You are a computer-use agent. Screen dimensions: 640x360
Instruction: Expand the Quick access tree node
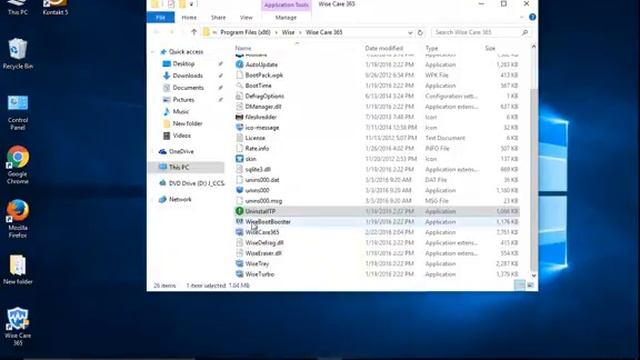[x=153, y=52]
